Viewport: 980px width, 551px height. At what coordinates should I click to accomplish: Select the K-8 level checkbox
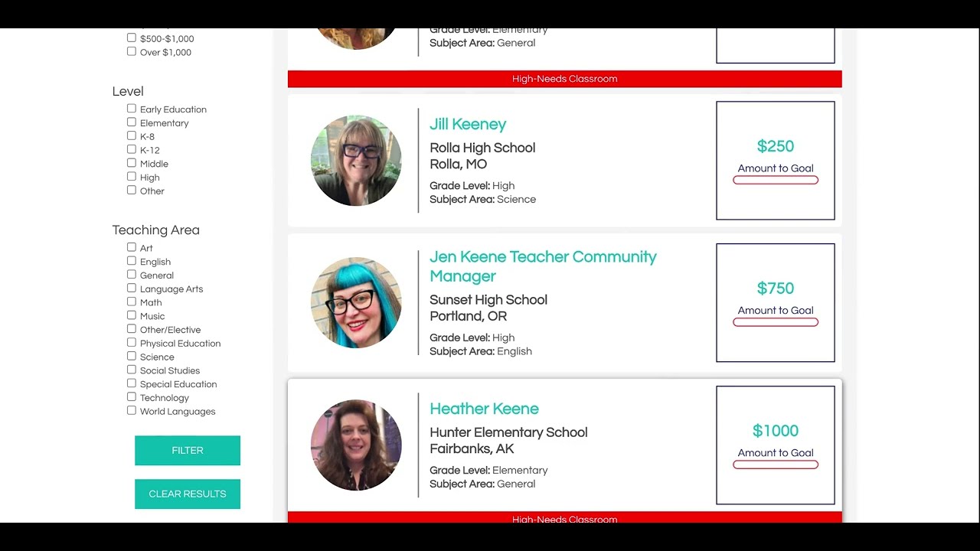pyautogui.click(x=132, y=135)
